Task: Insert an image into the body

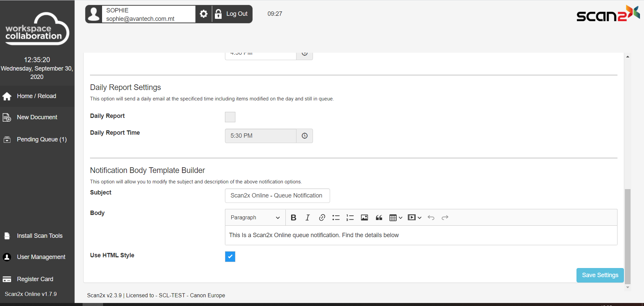Action: (x=364, y=218)
